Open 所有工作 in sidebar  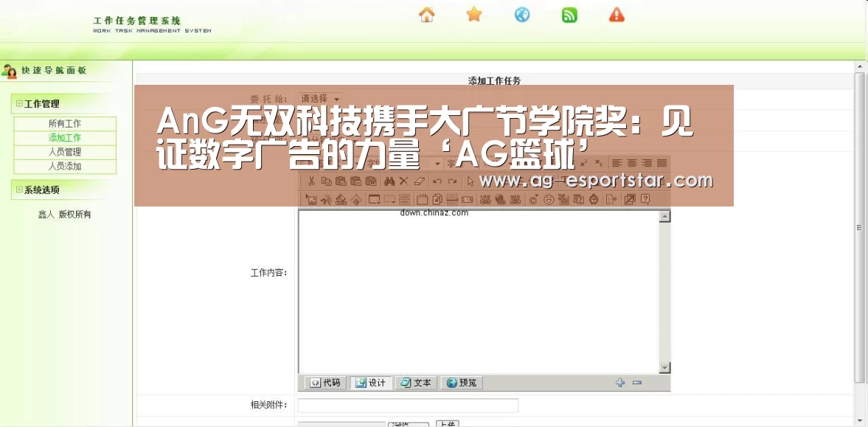65,123
